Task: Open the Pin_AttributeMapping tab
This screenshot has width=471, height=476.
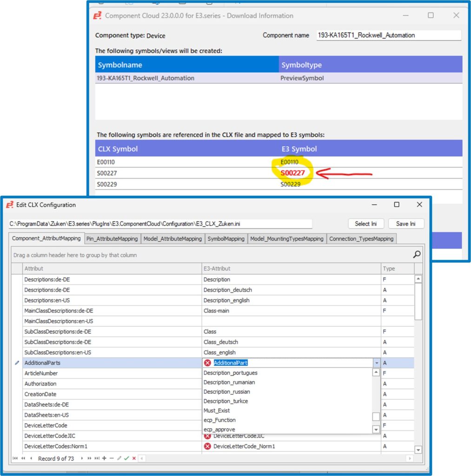Action: coord(112,239)
